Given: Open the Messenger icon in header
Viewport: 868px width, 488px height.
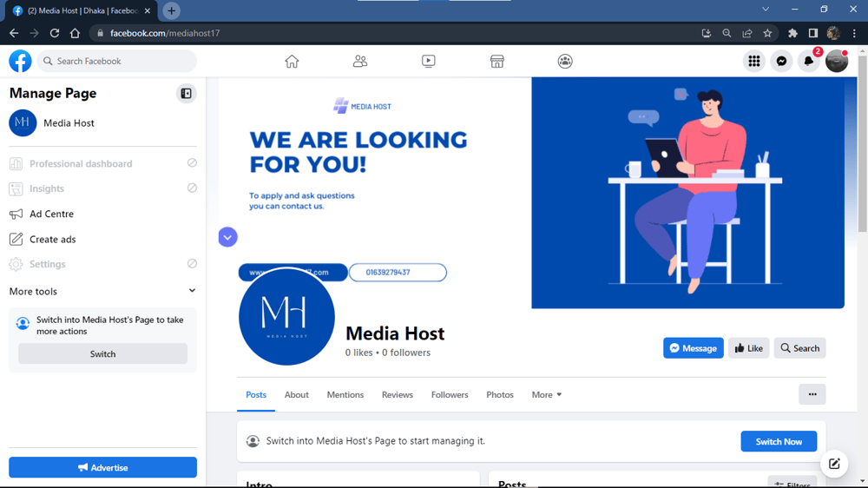Looking at the screenshot, I should tap(782, 61).
